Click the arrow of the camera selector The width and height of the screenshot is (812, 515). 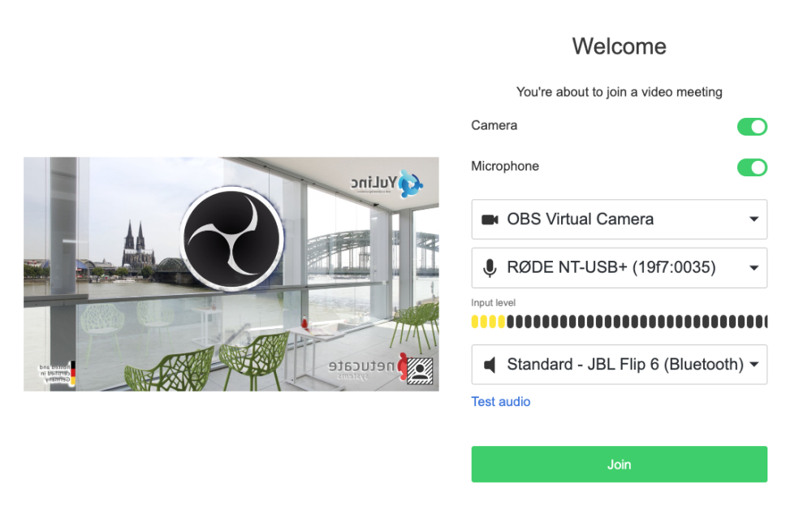tap(754, 219)
